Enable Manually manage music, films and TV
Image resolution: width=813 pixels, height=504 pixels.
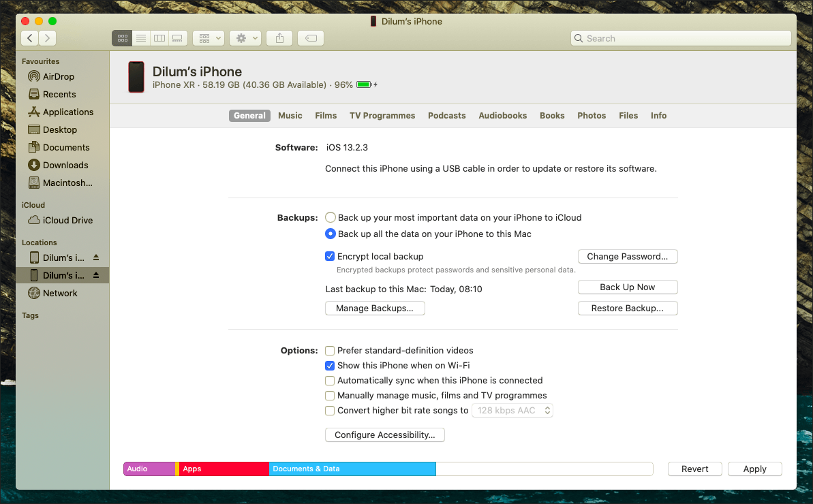pyautogui.click(x=330, y=396)
